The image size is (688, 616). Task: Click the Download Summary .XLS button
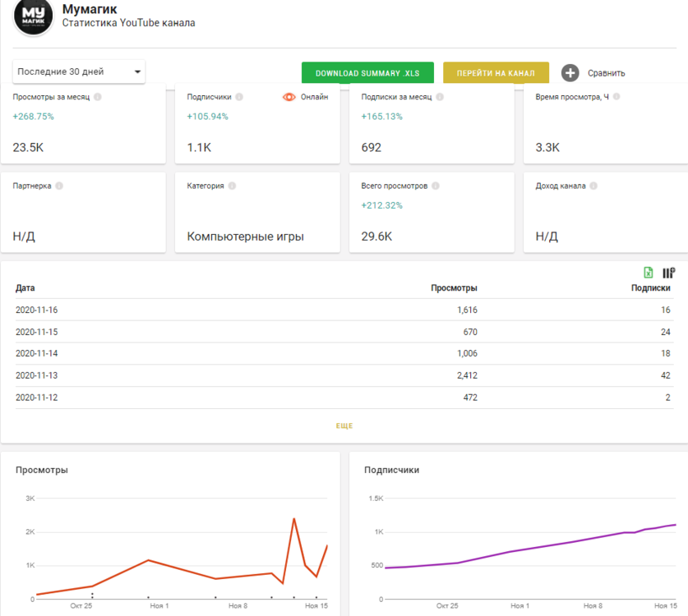tap(367, 73)
